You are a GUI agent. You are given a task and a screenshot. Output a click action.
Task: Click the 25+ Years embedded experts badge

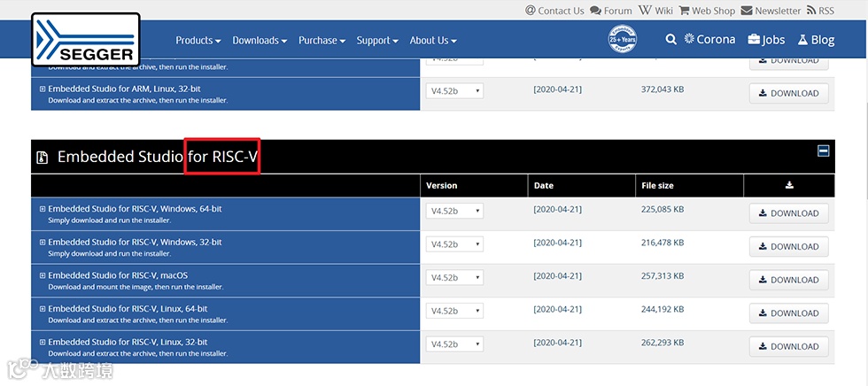point(622,39)
